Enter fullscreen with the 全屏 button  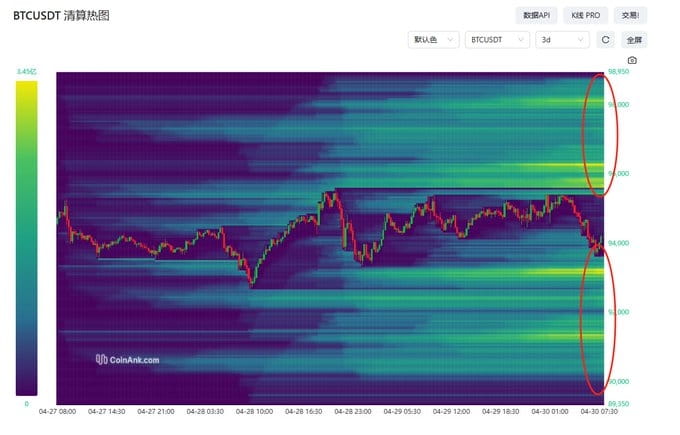tap(634, 40)
